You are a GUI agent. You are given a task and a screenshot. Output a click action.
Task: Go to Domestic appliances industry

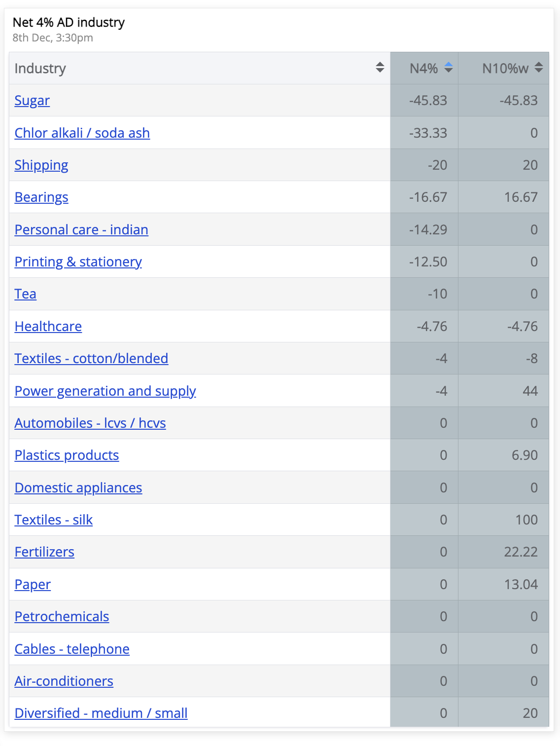[x=78, y=487]
